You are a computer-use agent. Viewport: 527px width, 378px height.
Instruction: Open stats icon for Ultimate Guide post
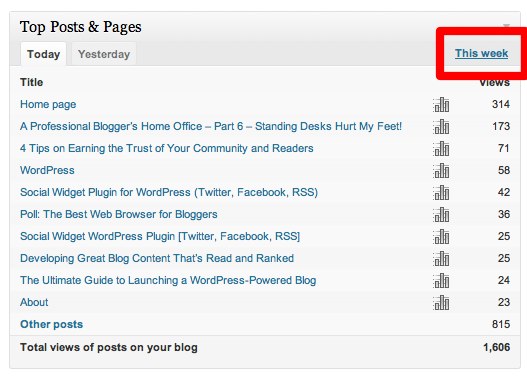coord(441,281)
